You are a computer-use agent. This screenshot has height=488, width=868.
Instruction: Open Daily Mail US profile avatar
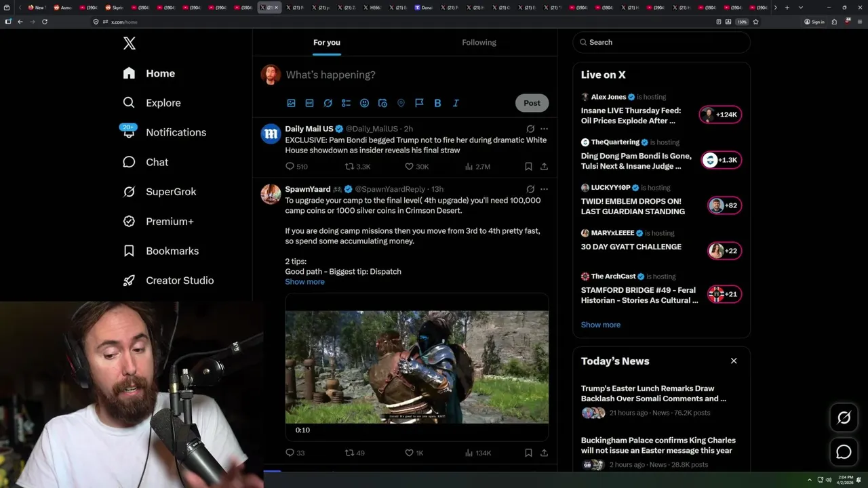click(x=271, y=134)
